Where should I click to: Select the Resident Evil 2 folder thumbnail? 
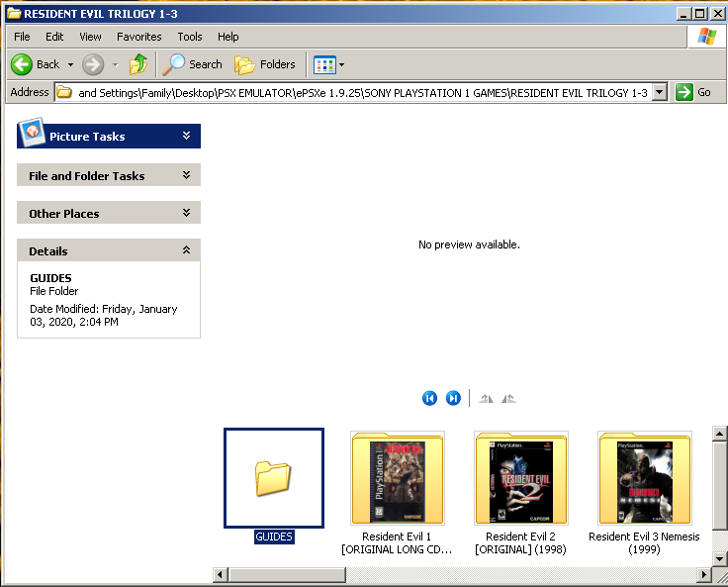(521, 478)
